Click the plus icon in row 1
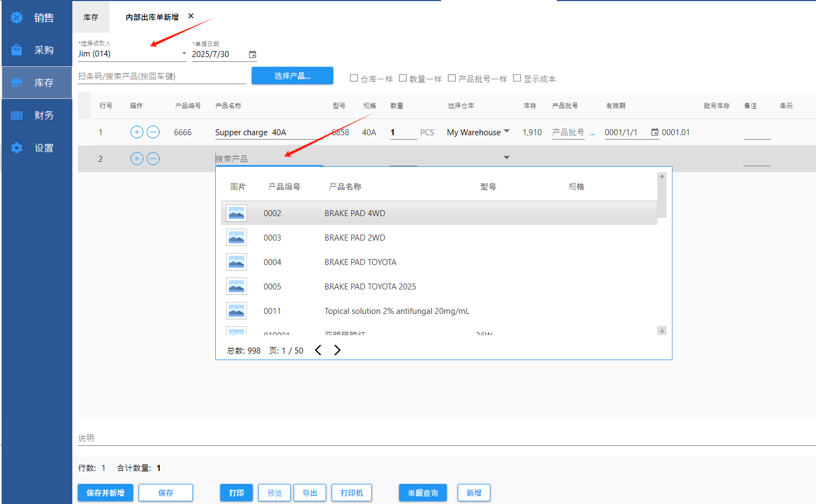The width and height of the screenshot is (816, 504). [137, 132]
